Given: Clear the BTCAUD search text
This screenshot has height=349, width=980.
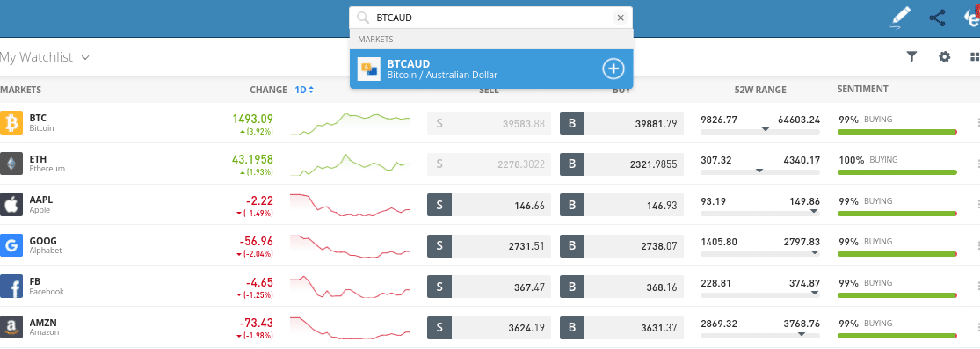Looking at the screenshot, I should [621, 18].
